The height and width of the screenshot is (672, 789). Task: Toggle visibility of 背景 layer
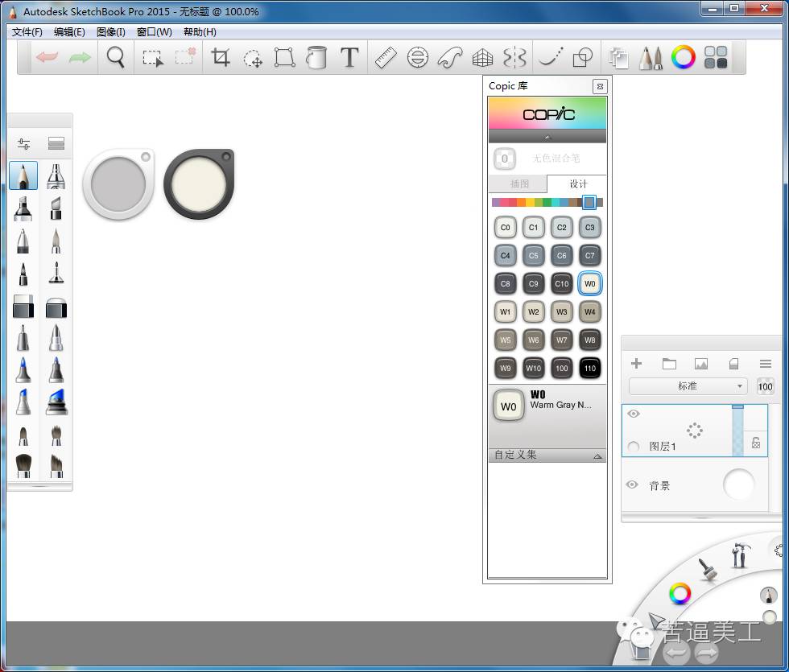tap(632, 484)
